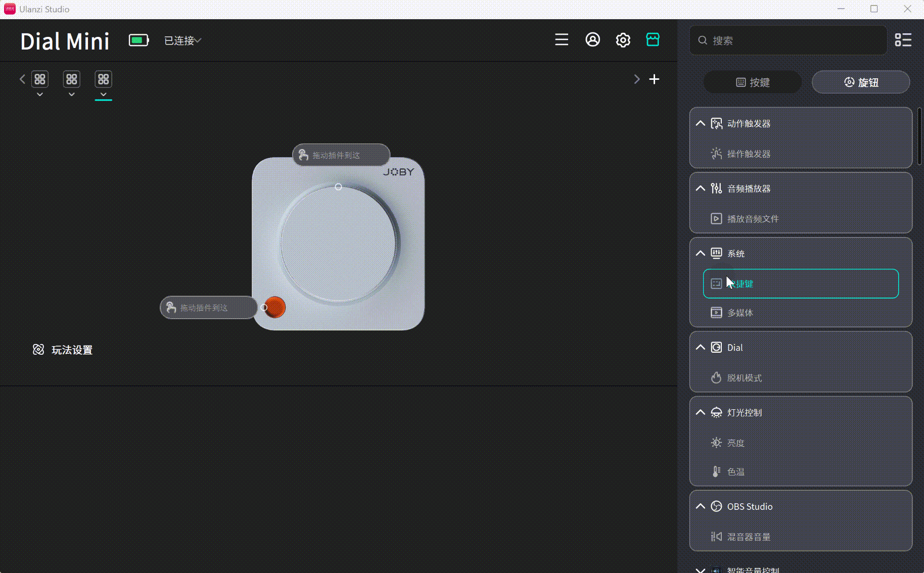Select the highlighted 快捷键 plugin item

coord(801,283)
